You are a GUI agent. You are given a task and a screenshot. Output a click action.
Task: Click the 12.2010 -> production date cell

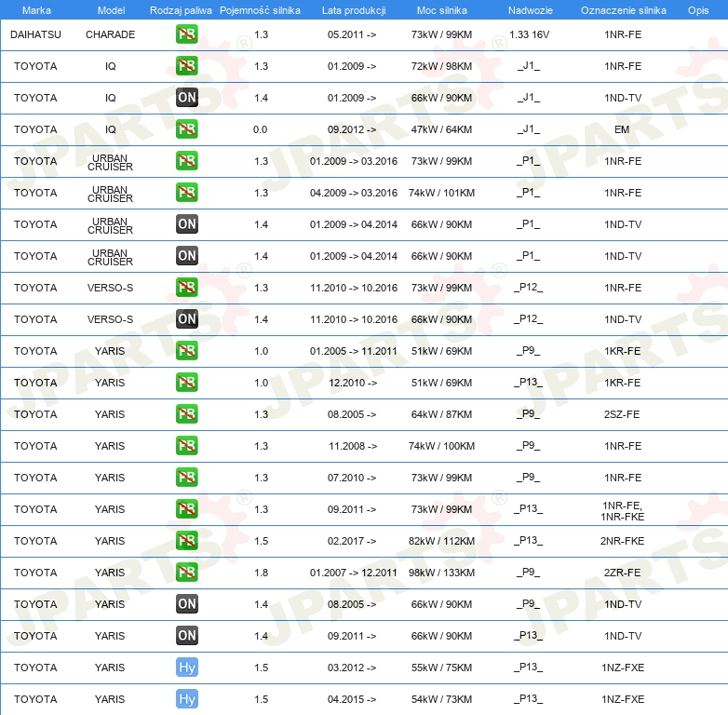tap(353, 383)
